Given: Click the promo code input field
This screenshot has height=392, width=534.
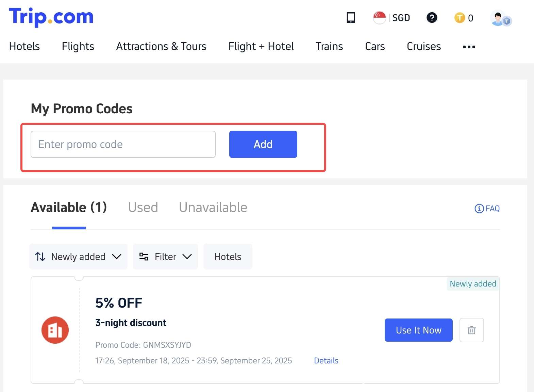Looking at the screenshot, I should click(x=123, y=144).
